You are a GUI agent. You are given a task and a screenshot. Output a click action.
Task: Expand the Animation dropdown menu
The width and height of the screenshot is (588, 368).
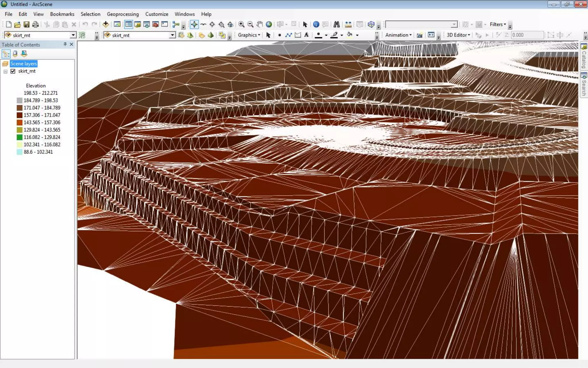point(398,35)
